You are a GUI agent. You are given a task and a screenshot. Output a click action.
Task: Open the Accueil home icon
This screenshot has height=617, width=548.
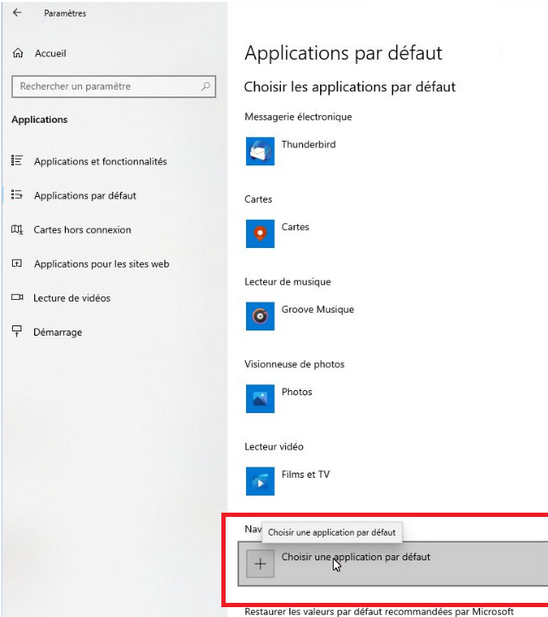click(x=18, y=53)
